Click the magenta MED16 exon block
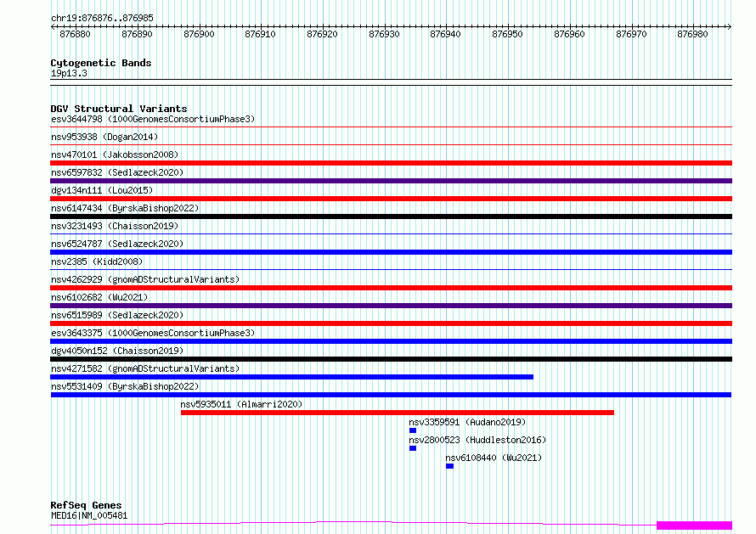Viewport: 756px width, 534px height. [x=694, y=526]
